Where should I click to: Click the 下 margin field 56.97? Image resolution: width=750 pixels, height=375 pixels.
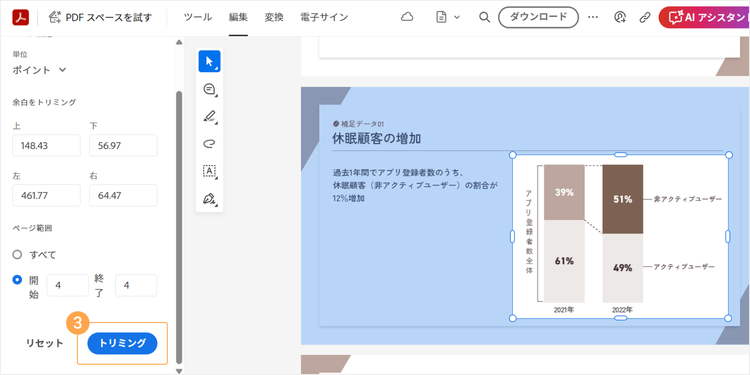point(123,145)
